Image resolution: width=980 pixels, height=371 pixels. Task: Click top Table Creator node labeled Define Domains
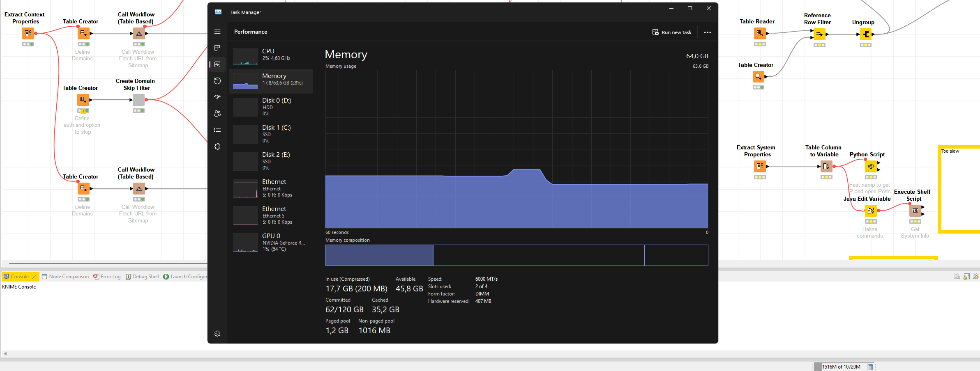[x=83, y=33]
